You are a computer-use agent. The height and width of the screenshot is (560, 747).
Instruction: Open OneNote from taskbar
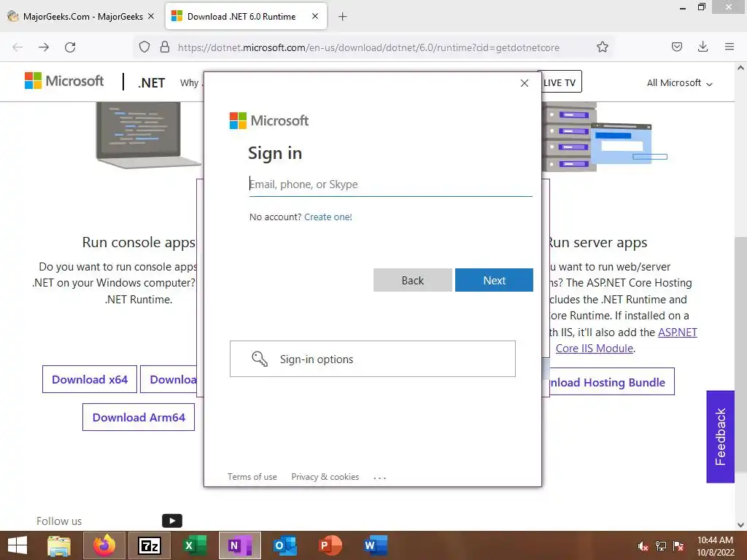239,545
